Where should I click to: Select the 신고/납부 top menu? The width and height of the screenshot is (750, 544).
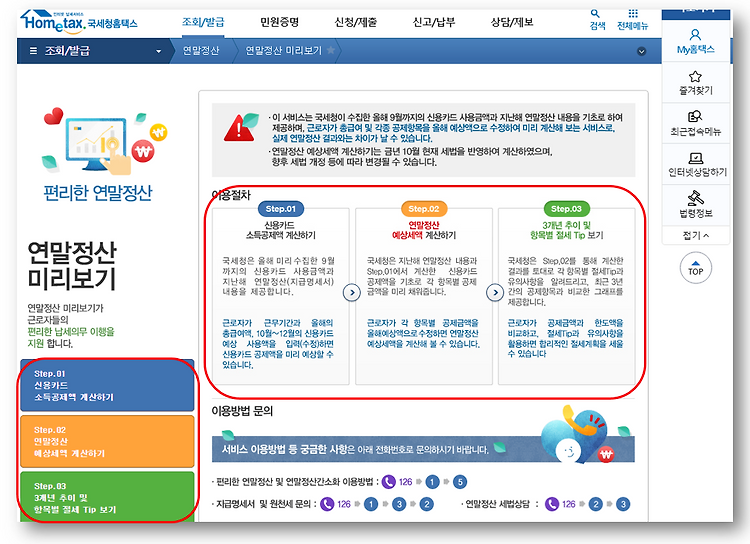(x=434, y=22)
